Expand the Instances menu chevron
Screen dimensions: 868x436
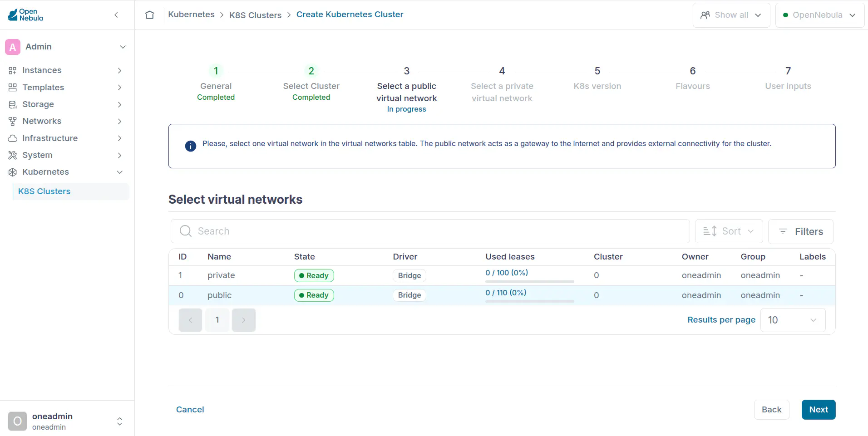pyautogui.click(x=120, y=70)
